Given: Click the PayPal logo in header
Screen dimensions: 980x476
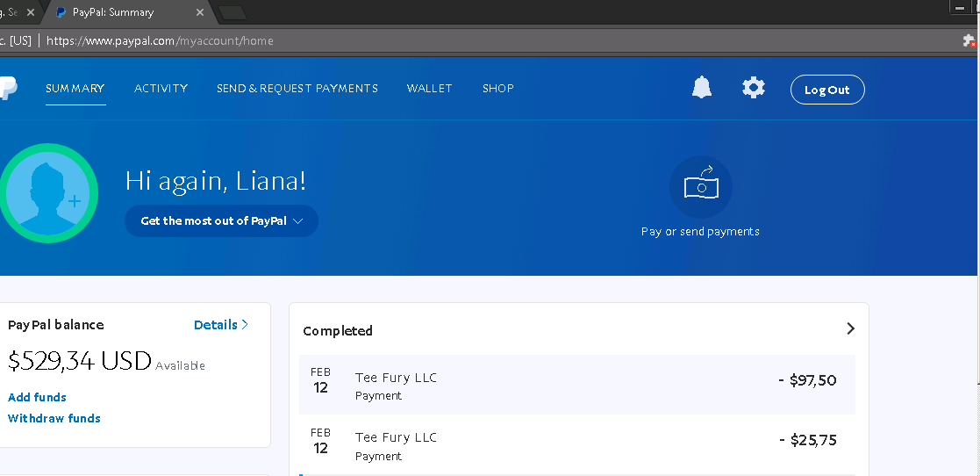Looking at the screenshot, I should (x=8, y=88).
